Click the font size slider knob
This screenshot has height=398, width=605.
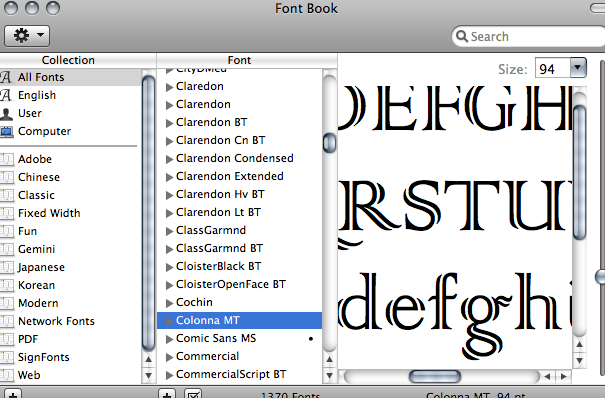coord(600,277)
